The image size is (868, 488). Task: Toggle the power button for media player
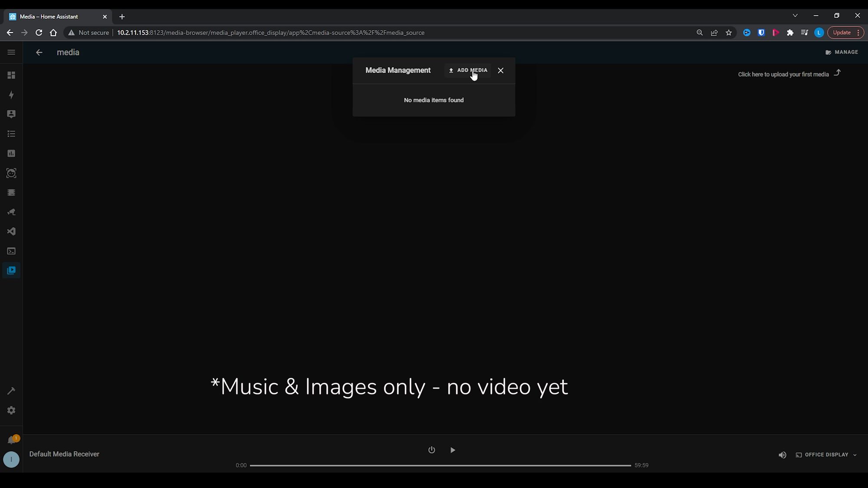point(432,450)
